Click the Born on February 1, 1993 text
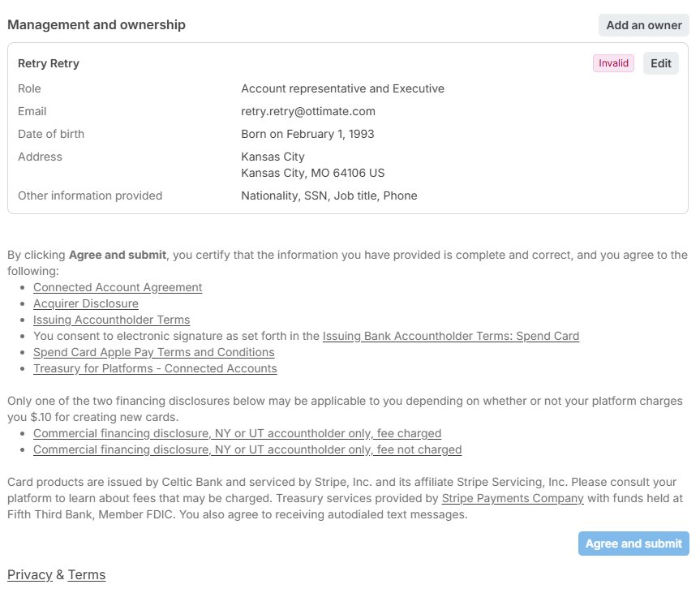 tap(307, 134)
